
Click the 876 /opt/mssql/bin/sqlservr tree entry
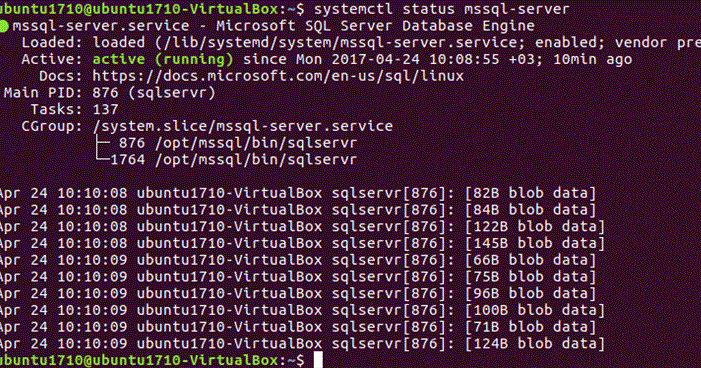(x=238, y=143)
